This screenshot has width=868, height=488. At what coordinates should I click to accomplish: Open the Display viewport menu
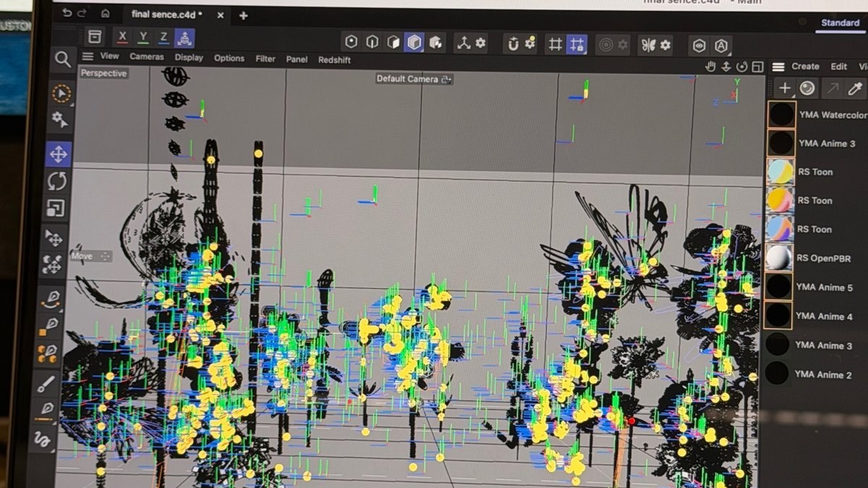(x=189, y=57)
